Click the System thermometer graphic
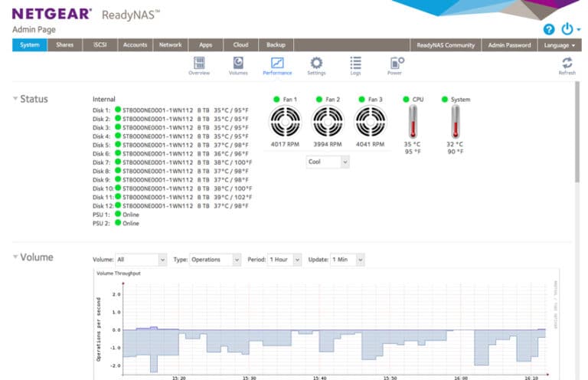The height and width of the screenshot is (380, 588). [456, 121]
